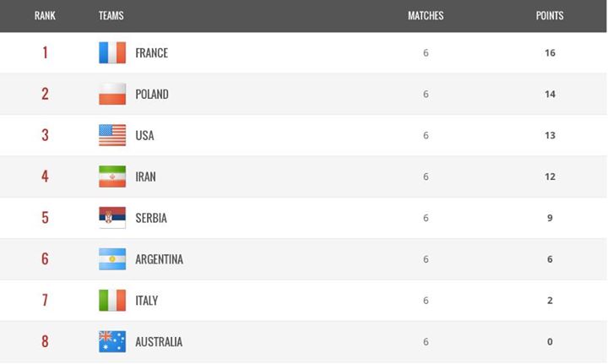608x364 pixels.
Task: Click the Argentina flag icon
Action: pyautogui.click(x=112, y=259)
